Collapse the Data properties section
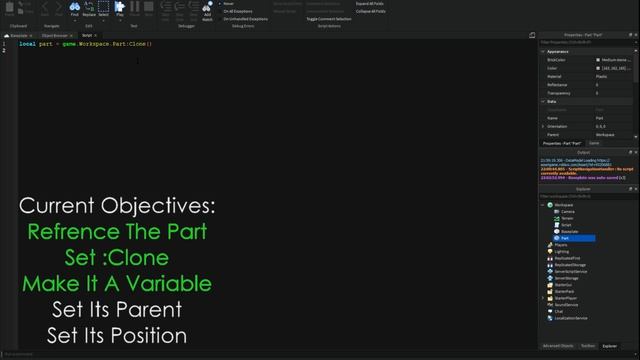 [543, 101]
